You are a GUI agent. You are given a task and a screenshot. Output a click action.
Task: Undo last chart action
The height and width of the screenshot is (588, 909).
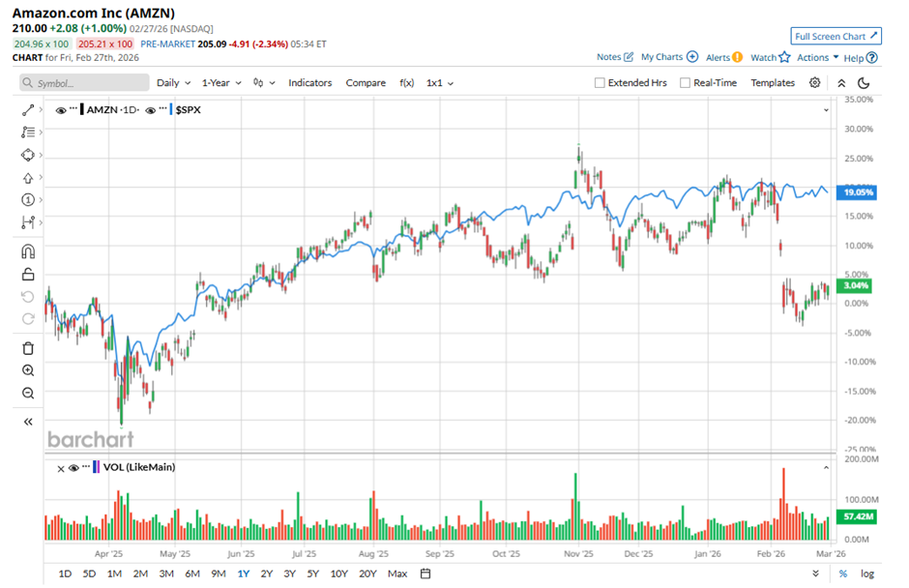click(x=28, y=297)
